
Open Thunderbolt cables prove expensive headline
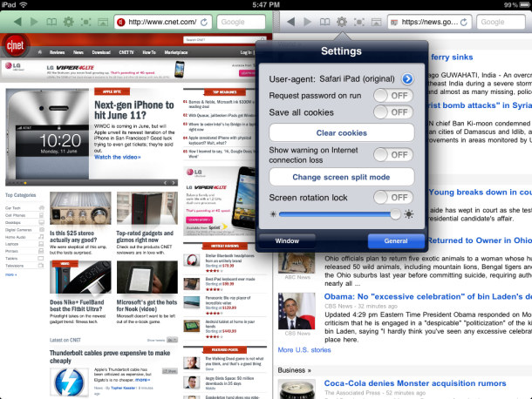[x=110, y=356]
